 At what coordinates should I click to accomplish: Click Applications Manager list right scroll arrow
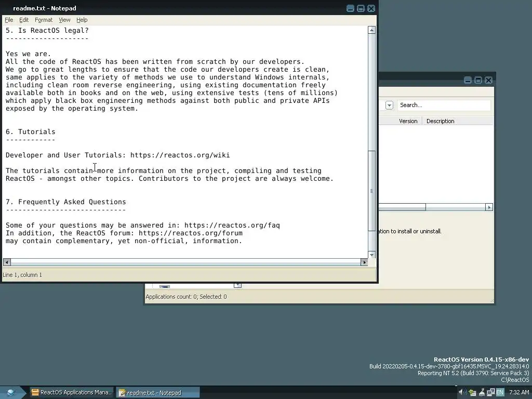(x=489, y=207)
